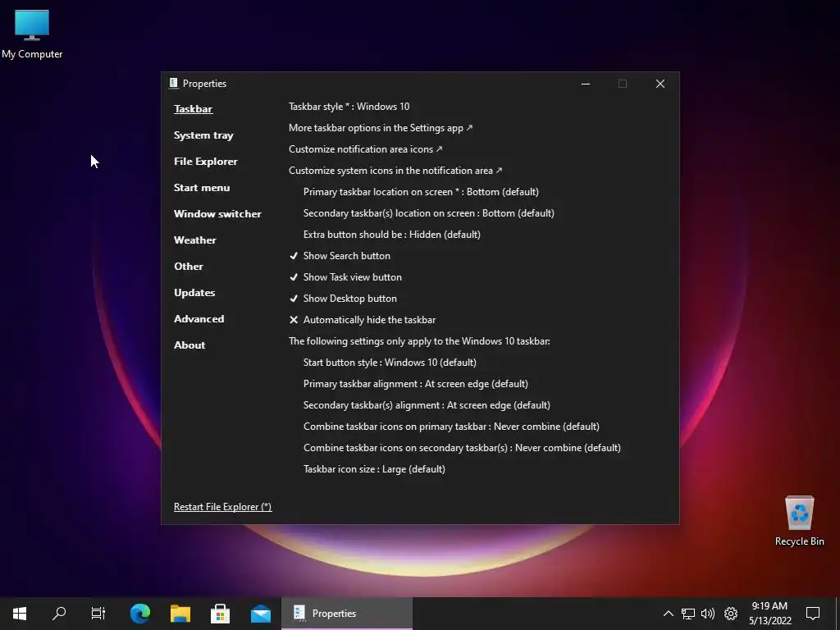Click Restart File Explorer (*) link
Screen dimensions: 840x630
(x=223, y=507)
